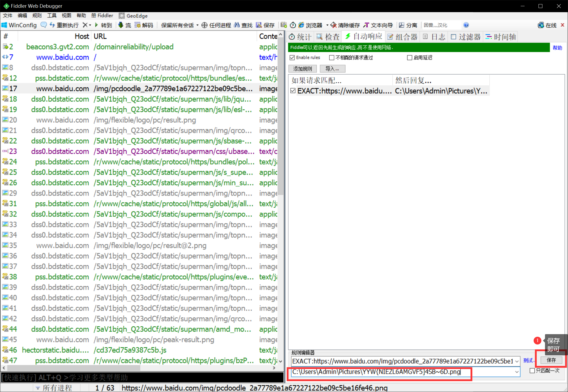The image size is (568, 392).
Task: Click the Clear Cache (清除缓存) icon
Action: (x=334, y=25)
